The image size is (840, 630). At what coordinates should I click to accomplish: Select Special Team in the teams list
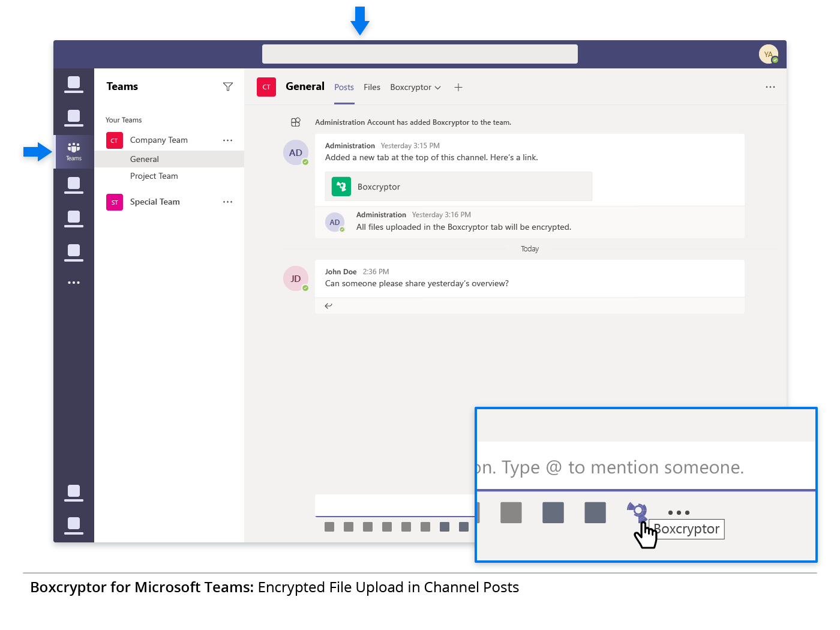155,202
